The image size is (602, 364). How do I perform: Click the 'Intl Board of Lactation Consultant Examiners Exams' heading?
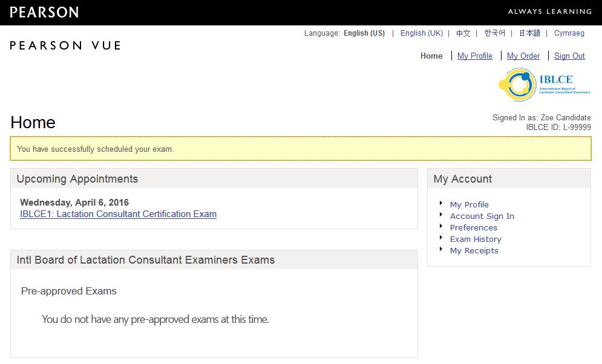(x=146, y=260)
